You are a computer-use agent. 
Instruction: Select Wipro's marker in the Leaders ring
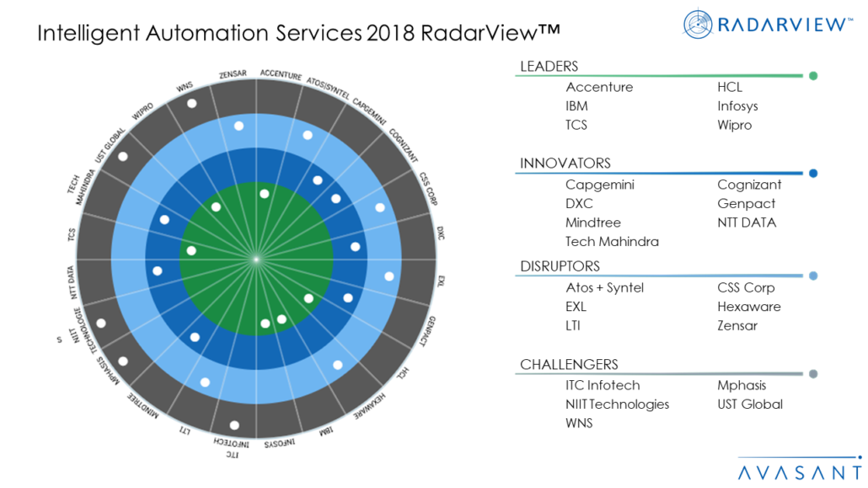(214, 206)
